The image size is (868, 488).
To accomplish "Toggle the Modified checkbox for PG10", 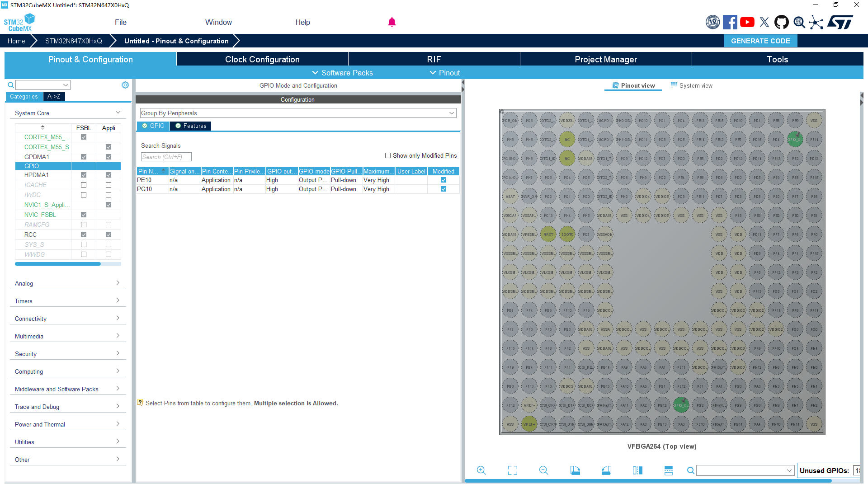I will tap(443, 189).
